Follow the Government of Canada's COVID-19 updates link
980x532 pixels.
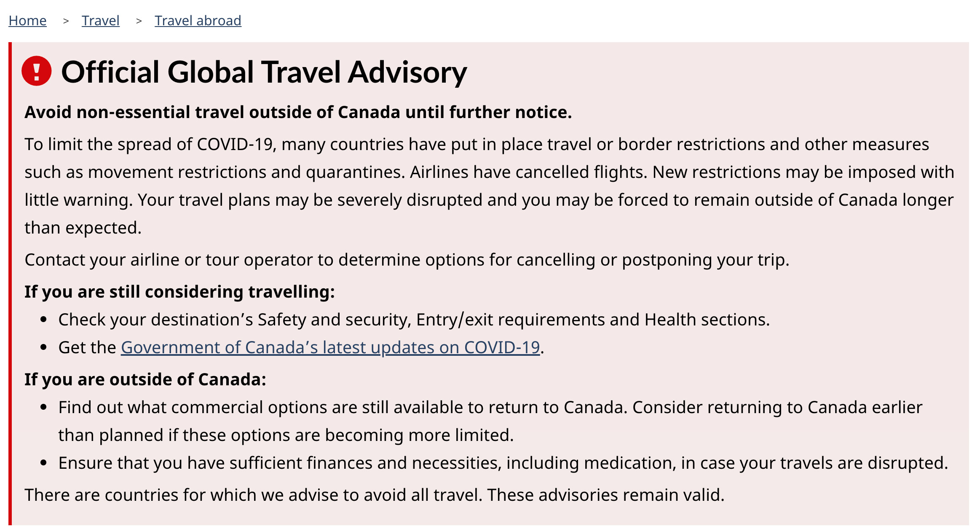tap(330, 347)
